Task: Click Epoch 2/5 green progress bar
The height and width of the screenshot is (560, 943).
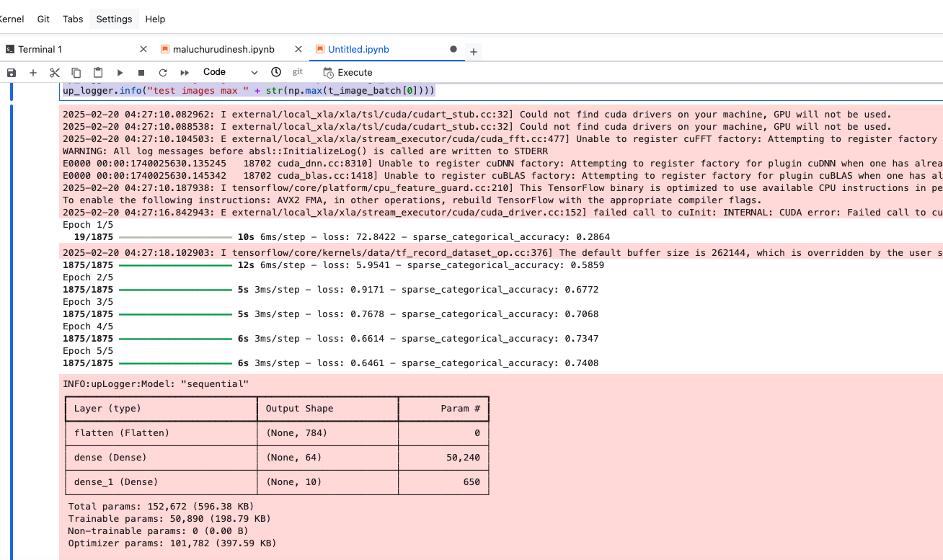Action: [175, 290]
